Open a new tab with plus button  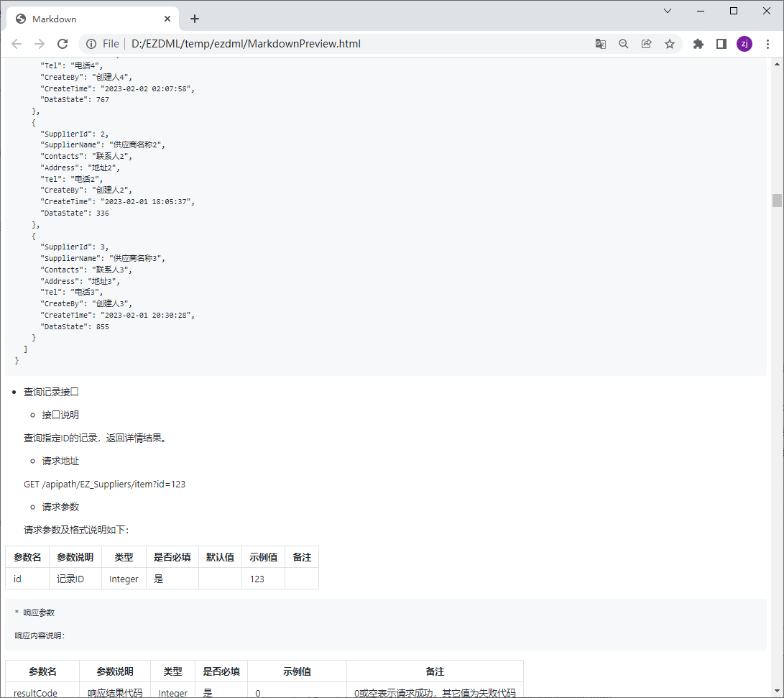click(195, 19)
